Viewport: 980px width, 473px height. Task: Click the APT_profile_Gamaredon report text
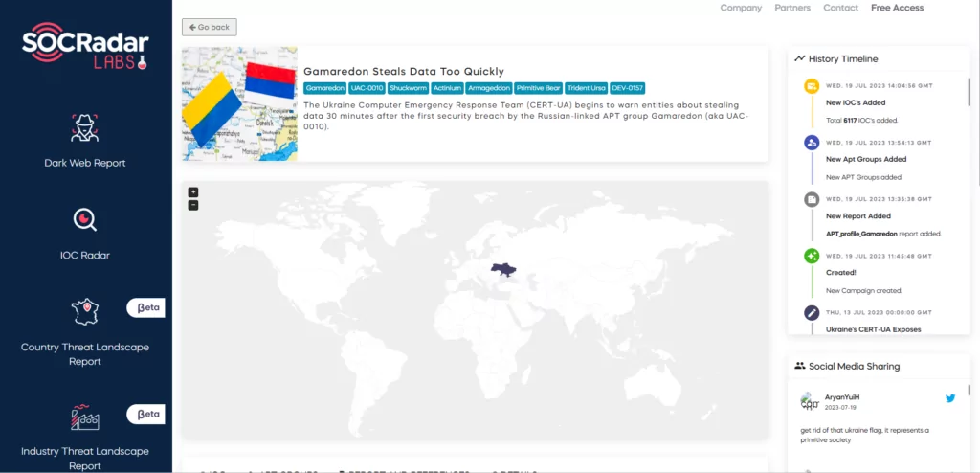pyautogui.click(x=861, y=234)
